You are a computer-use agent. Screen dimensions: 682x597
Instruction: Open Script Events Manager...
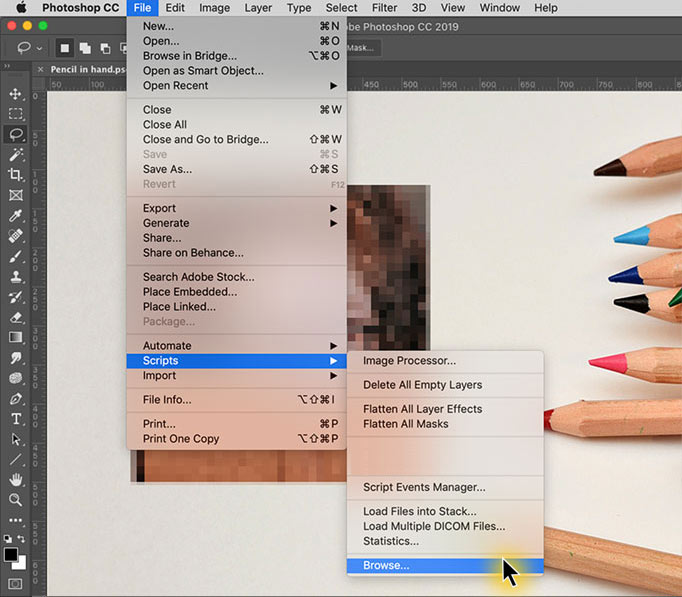(x=445, y=487)
